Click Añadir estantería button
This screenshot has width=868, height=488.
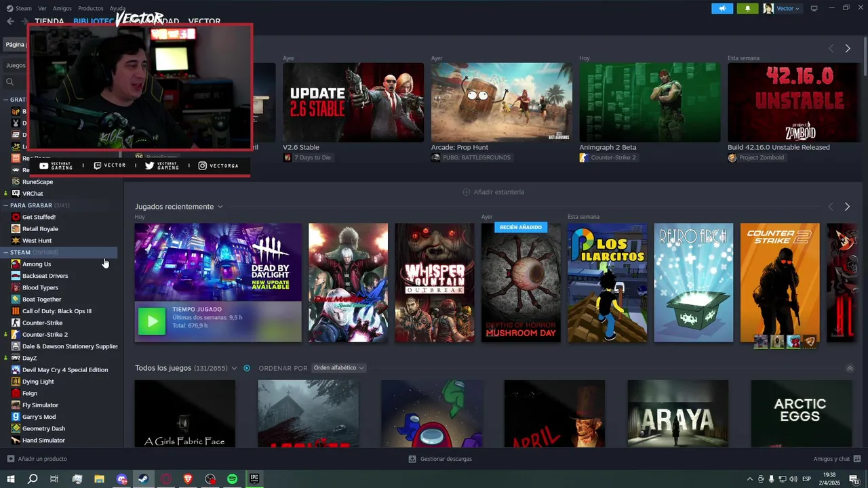(x=493, y=192)
